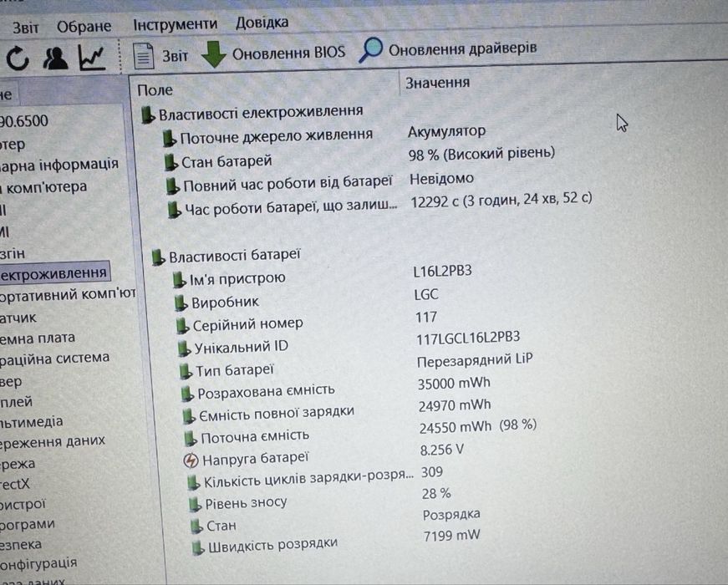Select Властивості батареї group row
The width and height of the screenshot is (728, 585).
pos(227,256)
